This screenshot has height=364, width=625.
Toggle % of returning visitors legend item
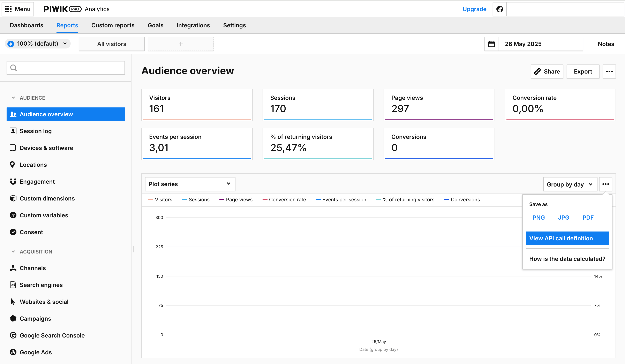[x=405, y=200]
